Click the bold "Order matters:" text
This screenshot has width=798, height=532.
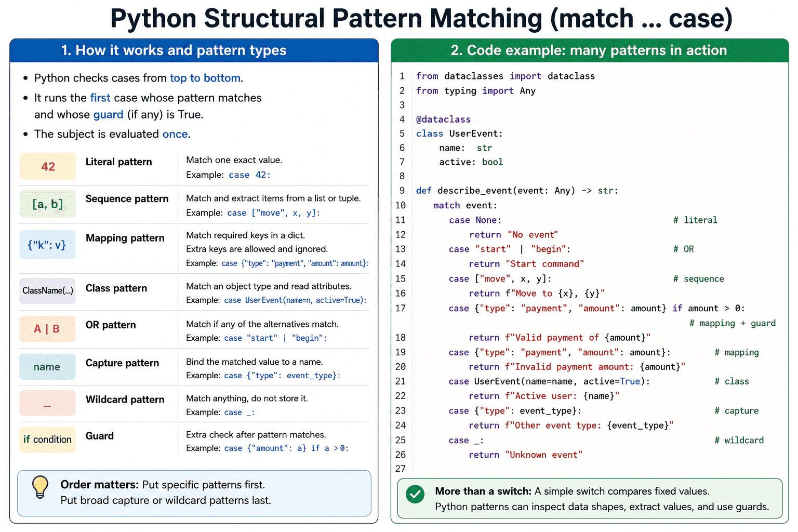pos(100,485)
